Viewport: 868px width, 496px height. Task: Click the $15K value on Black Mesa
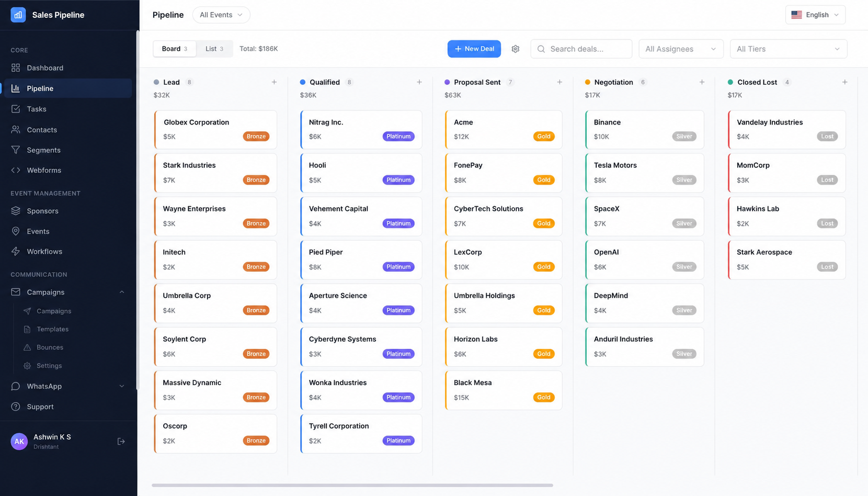(461, 398)
